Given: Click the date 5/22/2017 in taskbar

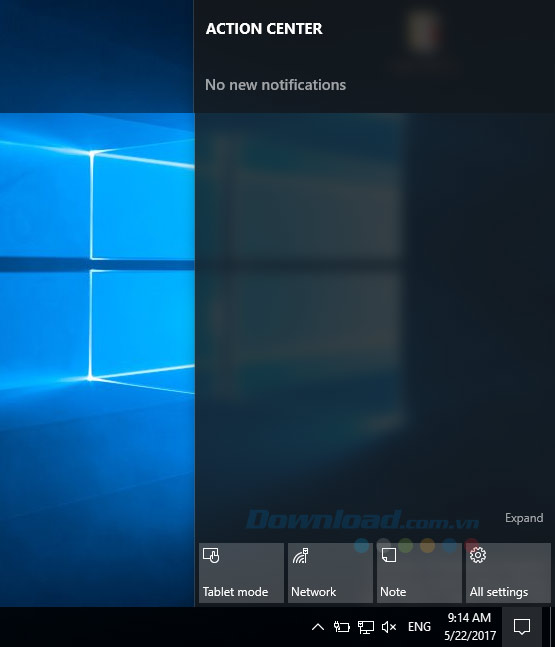Looking at the screenshot, I should 470,635.
